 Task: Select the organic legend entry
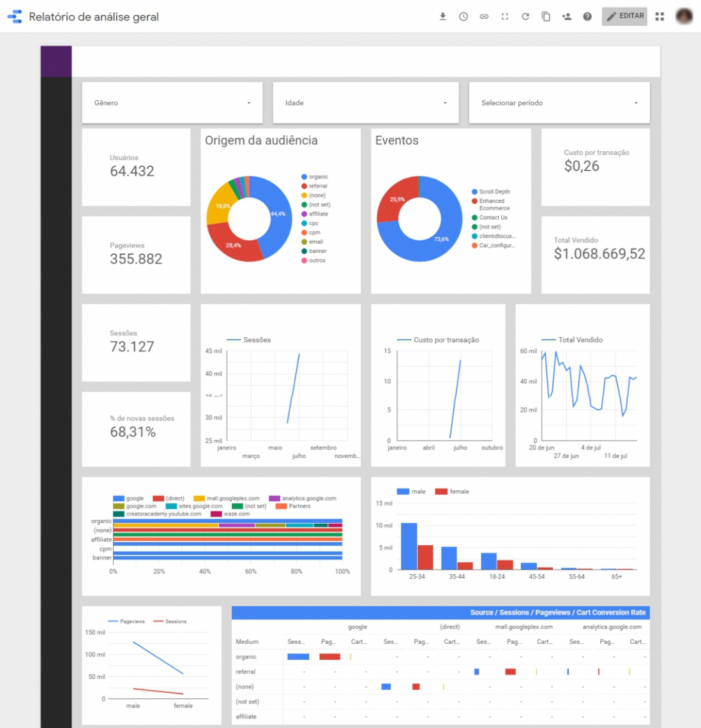coord(317,177)
